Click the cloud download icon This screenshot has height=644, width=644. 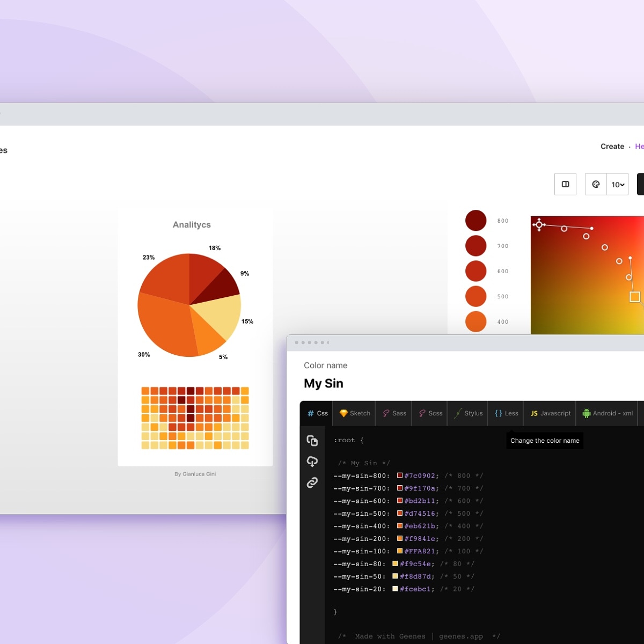pos(312,462)
